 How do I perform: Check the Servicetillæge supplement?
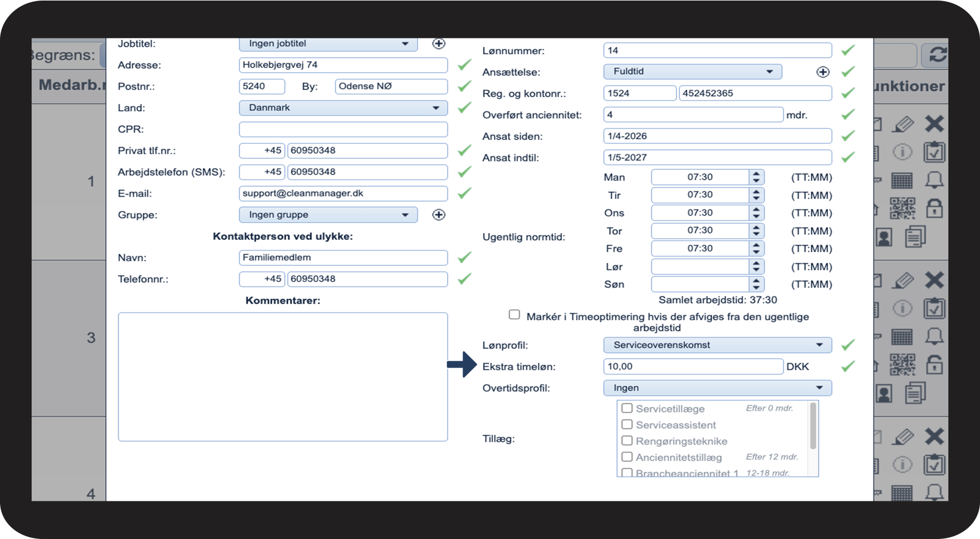coord(627,408)
